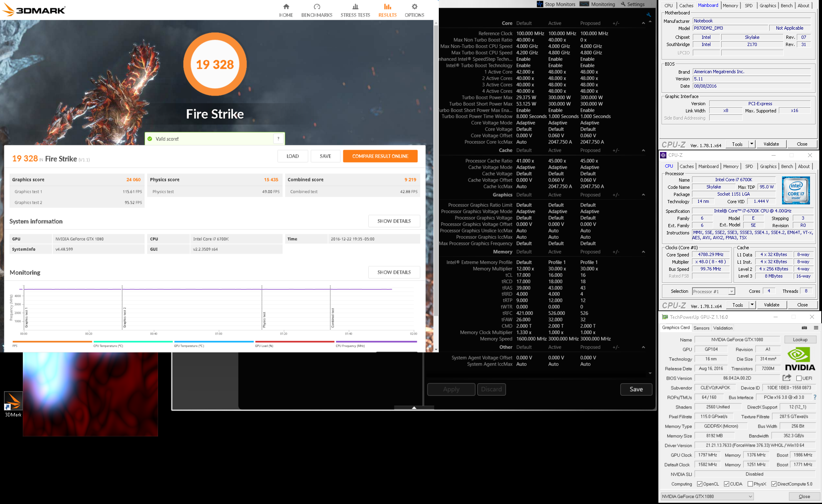The image size is (822, 504).
Task: Click the GPU-Z BIOS share/export icon
Action: click(787, 378)
